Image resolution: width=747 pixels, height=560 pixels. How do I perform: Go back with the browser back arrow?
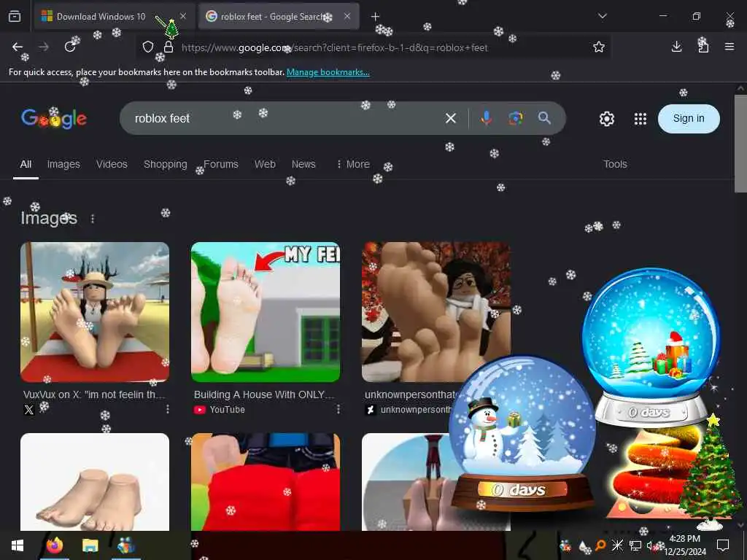point(18,47)
